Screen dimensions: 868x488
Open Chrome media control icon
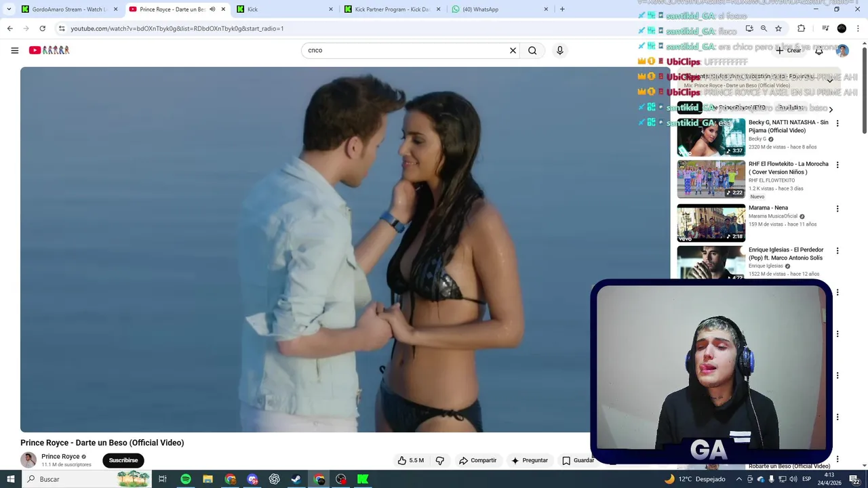[x=825, y=28]
